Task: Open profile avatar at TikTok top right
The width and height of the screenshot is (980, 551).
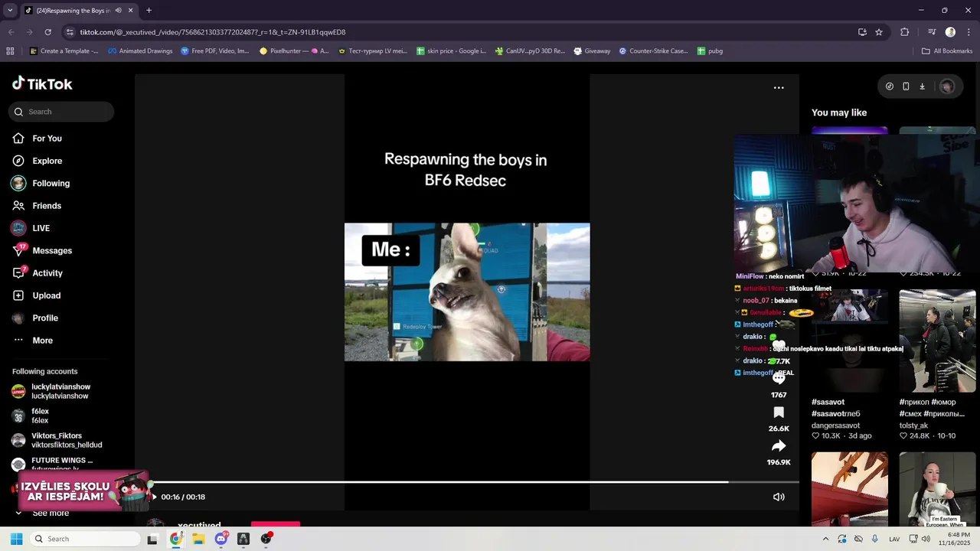Action: tap(947, 86)
